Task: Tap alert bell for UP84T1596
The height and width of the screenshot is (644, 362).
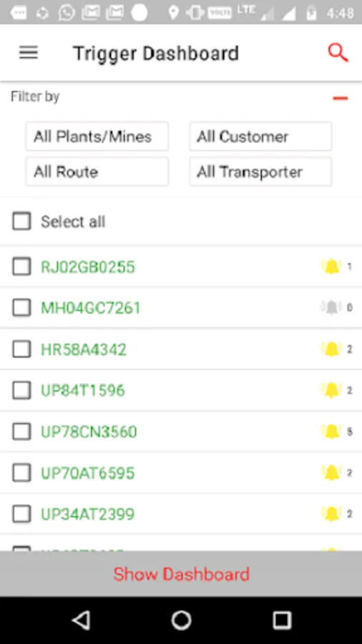Action: coord(331,390)
